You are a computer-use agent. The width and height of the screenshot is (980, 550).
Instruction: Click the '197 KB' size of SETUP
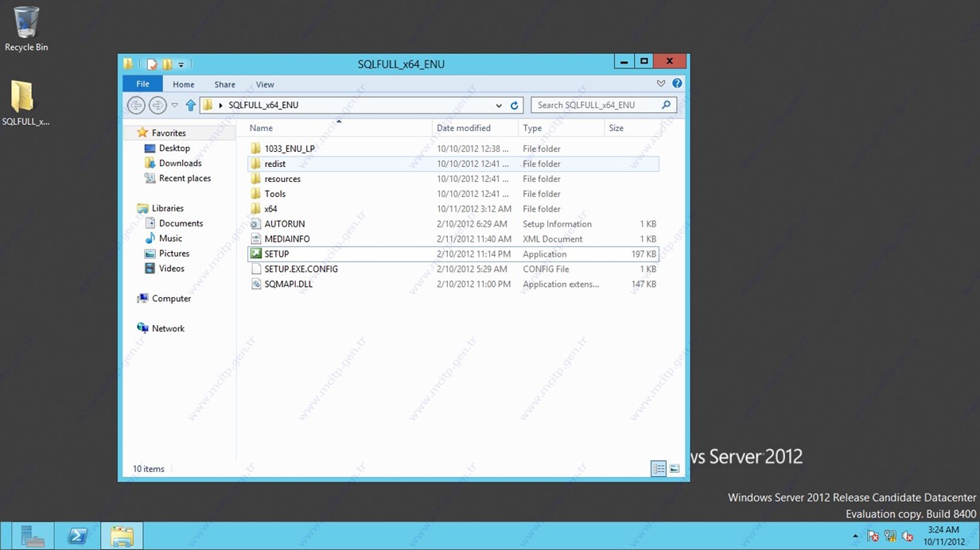pos(644,254)
